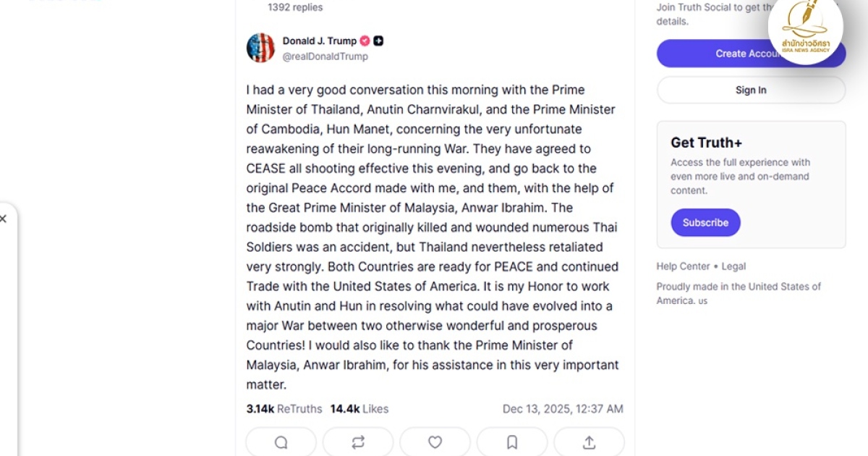Open the @realDonaldTrump handle link
868x456 pixels.
[325, 56]
